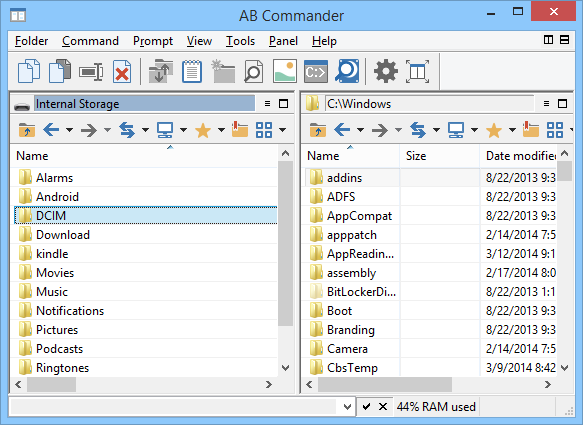
Task: Open the View menu
Action: [199, 41]
